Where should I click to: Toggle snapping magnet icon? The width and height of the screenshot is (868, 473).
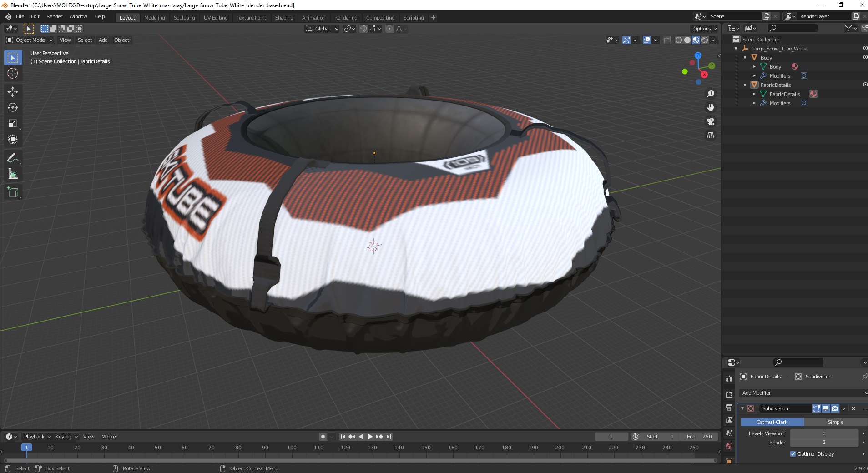click(363, 29)
